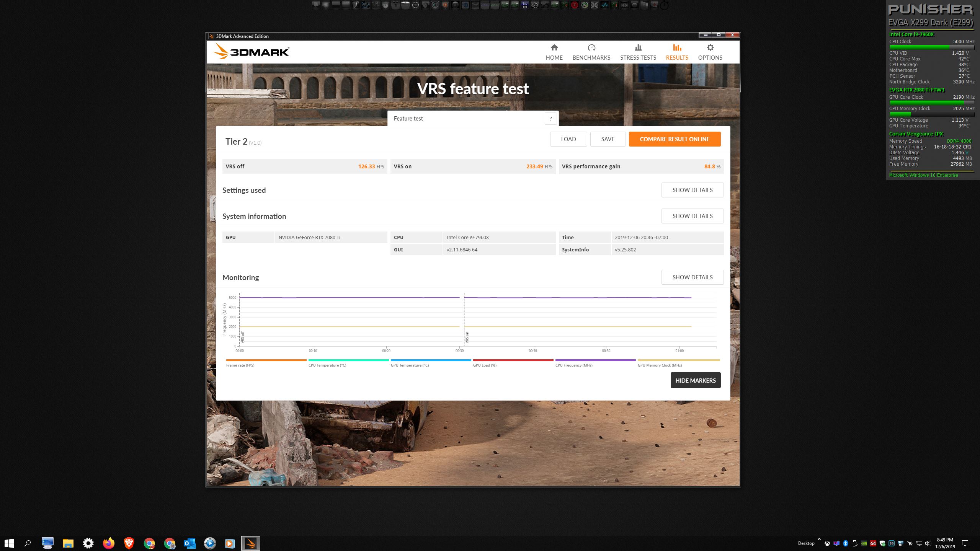980x551 pixels.
Task: Click the Hide Markers button
Action: click(x=695, y=380)
